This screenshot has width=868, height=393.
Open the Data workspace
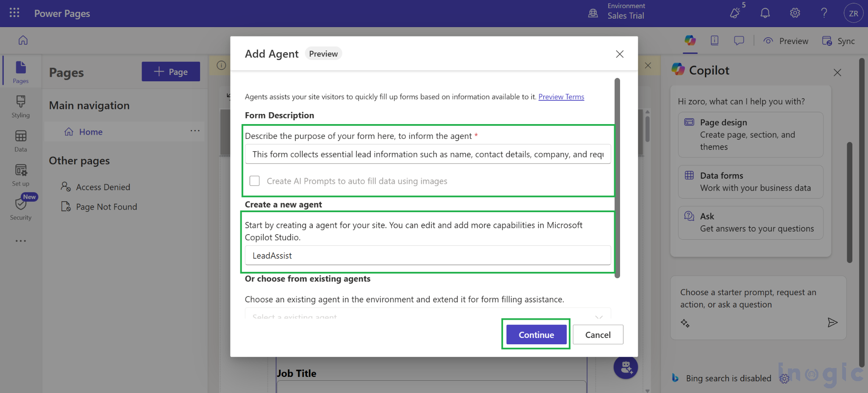(x=20, y=141)
